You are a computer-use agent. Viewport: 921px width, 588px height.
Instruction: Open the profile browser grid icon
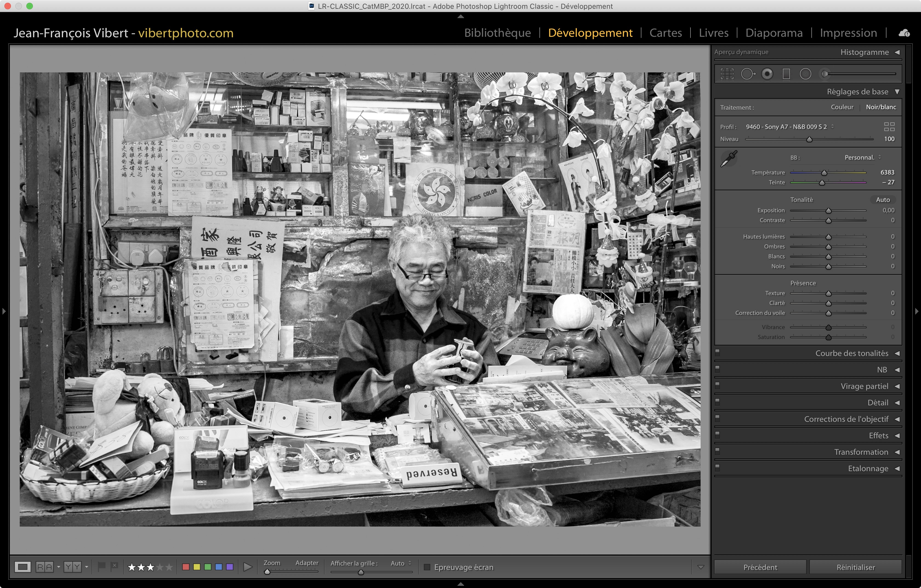[x=889, y=127]
